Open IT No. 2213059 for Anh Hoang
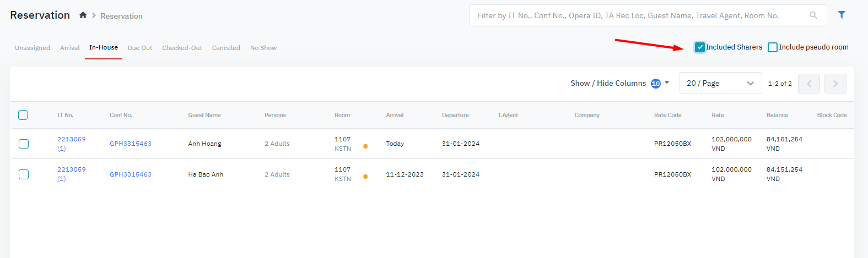The width and height of the screenshot is (868, 258). tap(72, 139)
